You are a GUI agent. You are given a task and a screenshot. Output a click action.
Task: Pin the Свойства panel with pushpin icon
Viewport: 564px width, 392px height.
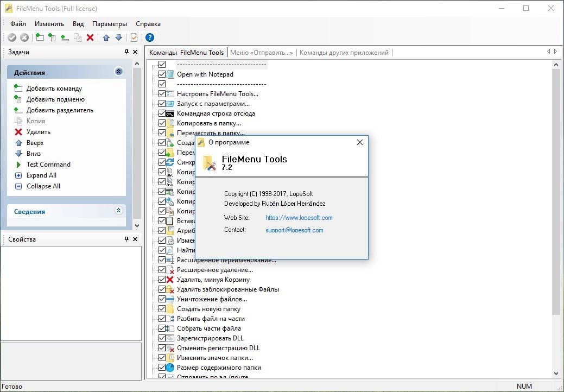click(126, 239)
